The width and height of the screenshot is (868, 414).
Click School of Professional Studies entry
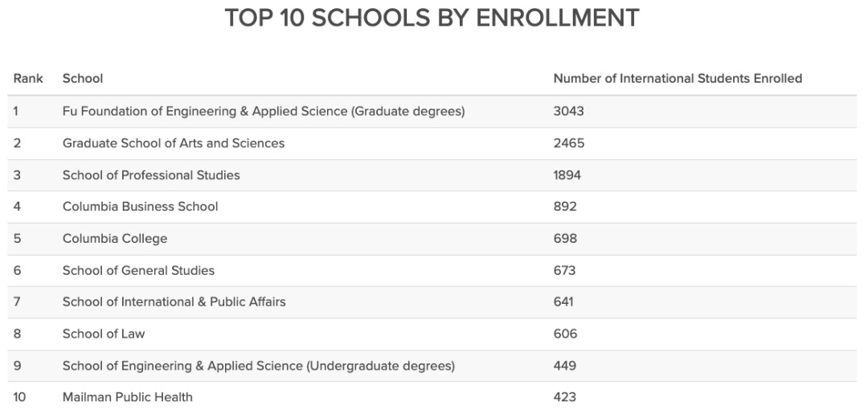[x=151, y=175]
